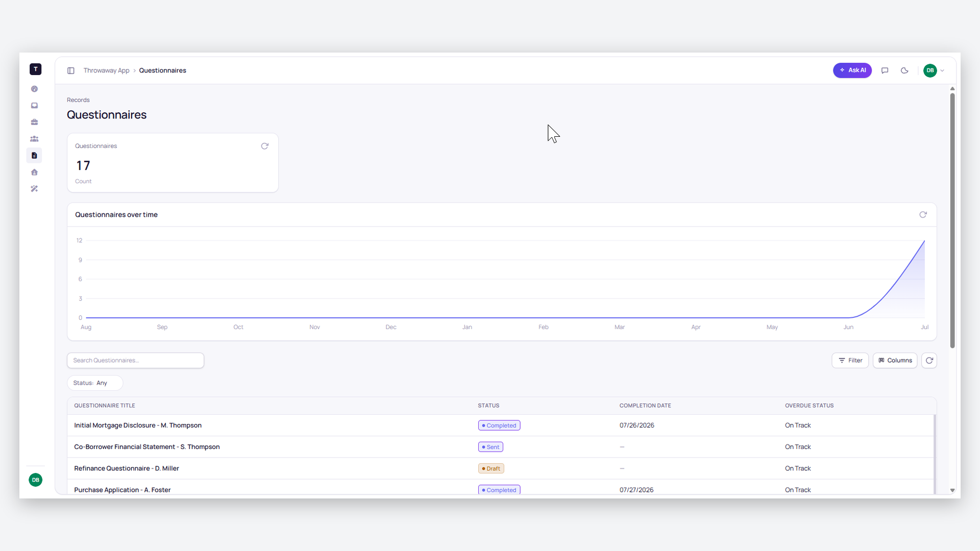Select the questionnaires document icon in sidebar

click(34, 156)
